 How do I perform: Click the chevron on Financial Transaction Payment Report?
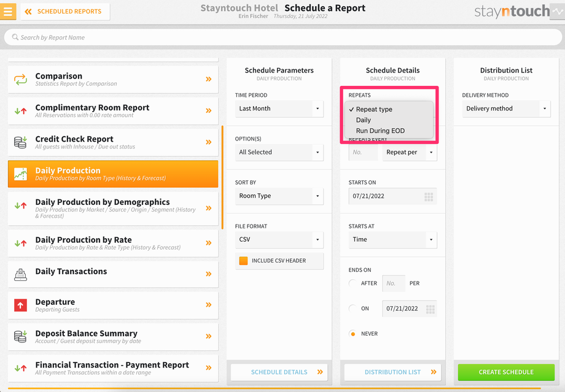click(x=209, y=368)
